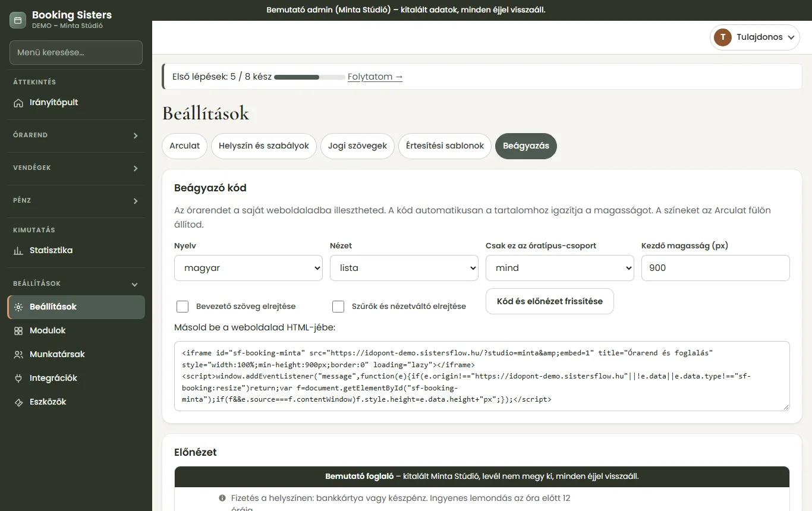Click the Statisztika bar chart icon
The height and width of the screenshot is (511, 812).
coord(18,251)
